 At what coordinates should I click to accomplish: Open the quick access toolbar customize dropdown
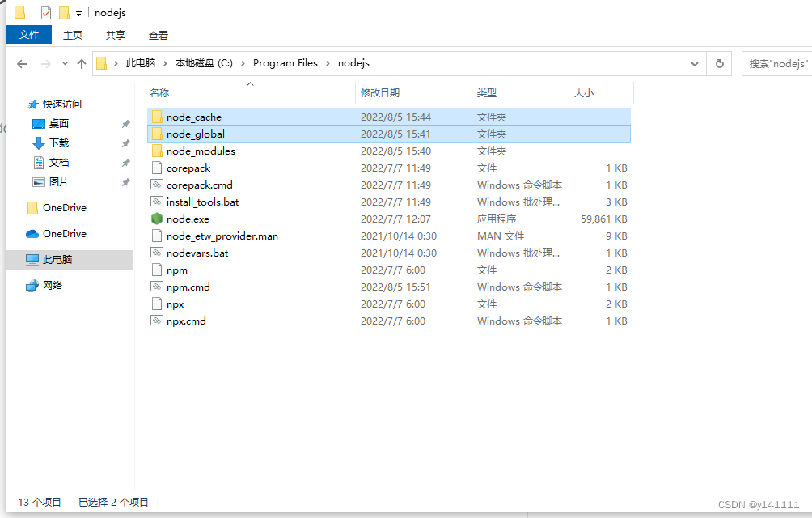coord(78,14)
